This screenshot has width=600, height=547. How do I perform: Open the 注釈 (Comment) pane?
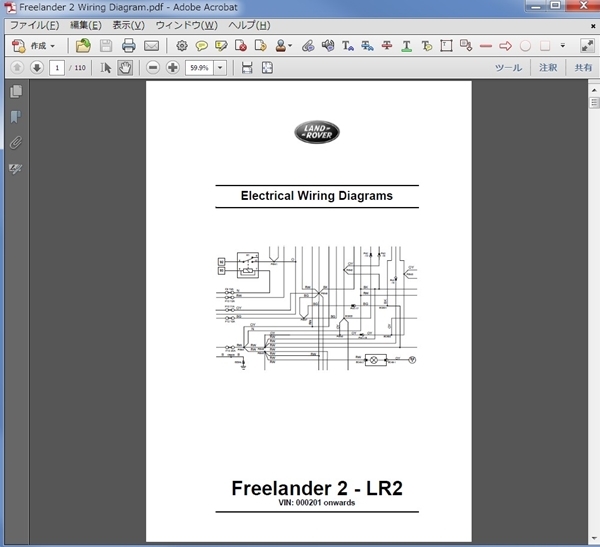pos(548,68)
